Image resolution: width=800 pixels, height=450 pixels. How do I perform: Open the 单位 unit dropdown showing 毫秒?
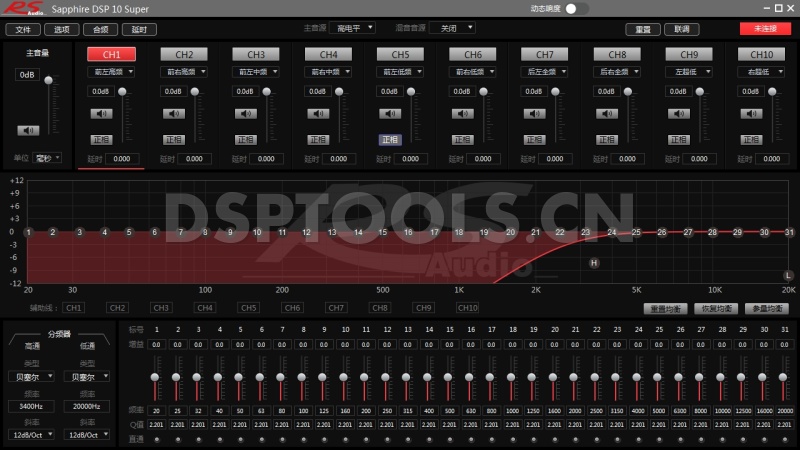pos(47,158)
